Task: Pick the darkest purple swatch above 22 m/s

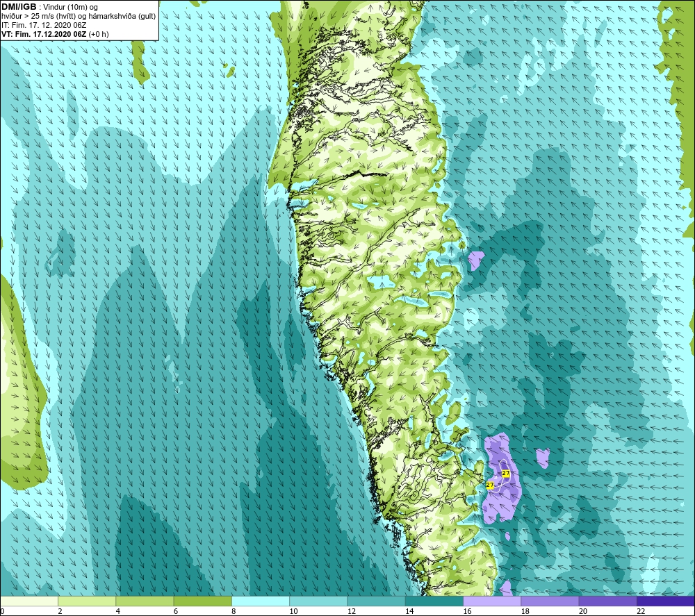Action: point(665,601)
